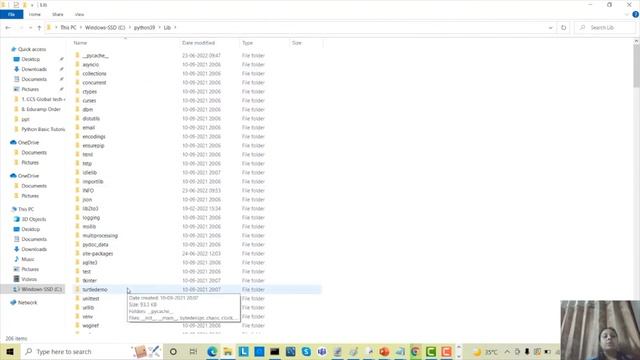Click the vertical scrollbar thumb in file list
Screen dimensions: 640x360
pos(636,65)
